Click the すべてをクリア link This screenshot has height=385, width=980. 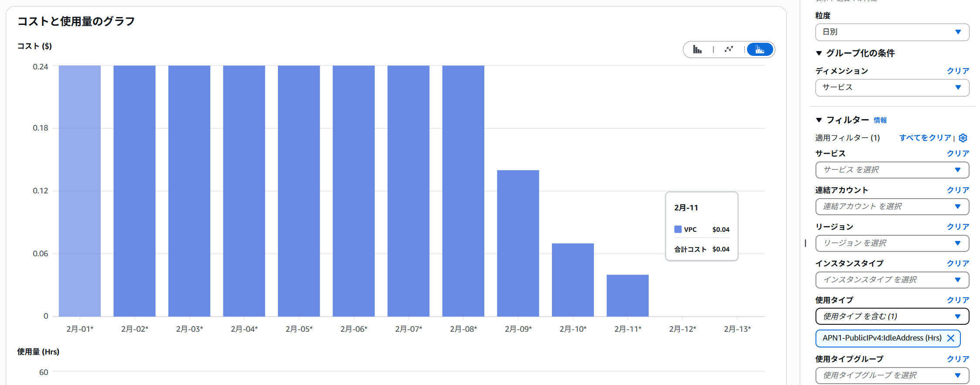tap(925, 138)
